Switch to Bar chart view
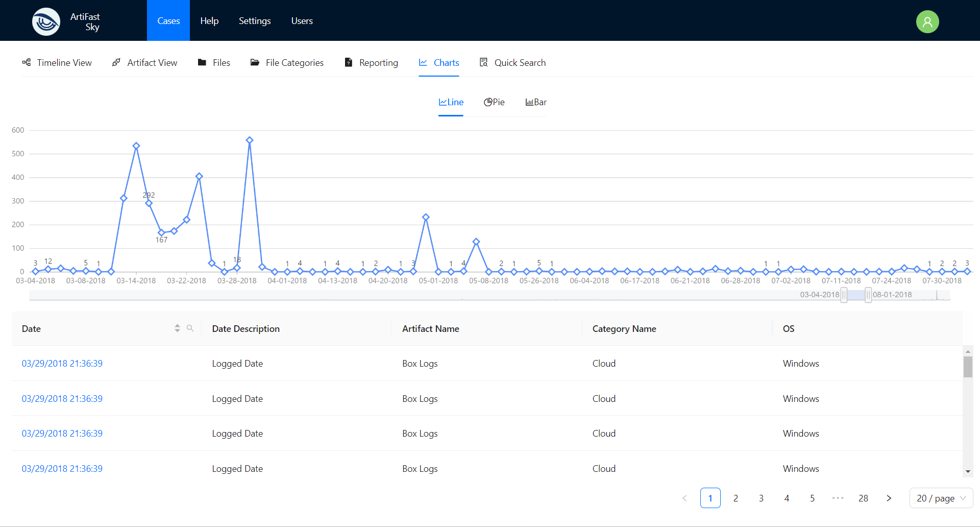Image resolution: width=980 pixels, height=527 pixels. click(536, 102)
